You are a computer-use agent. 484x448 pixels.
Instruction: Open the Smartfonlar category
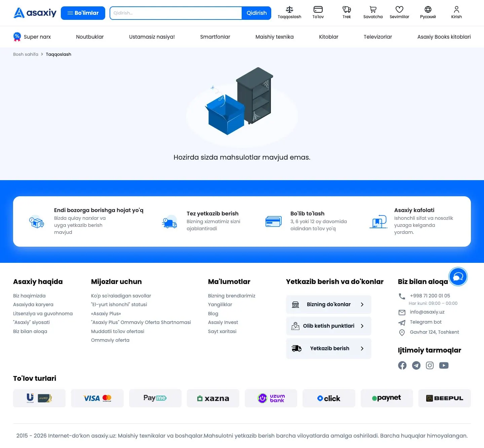215,37
